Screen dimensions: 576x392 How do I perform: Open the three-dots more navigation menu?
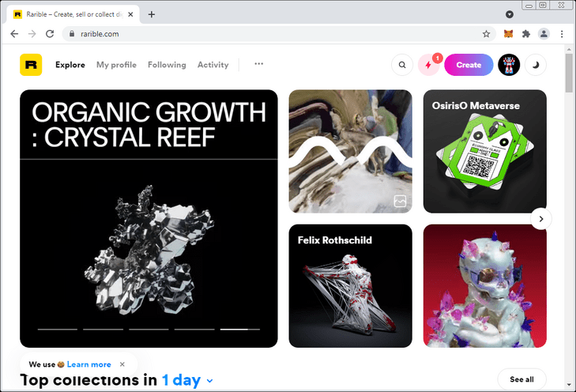coord(259,64)
